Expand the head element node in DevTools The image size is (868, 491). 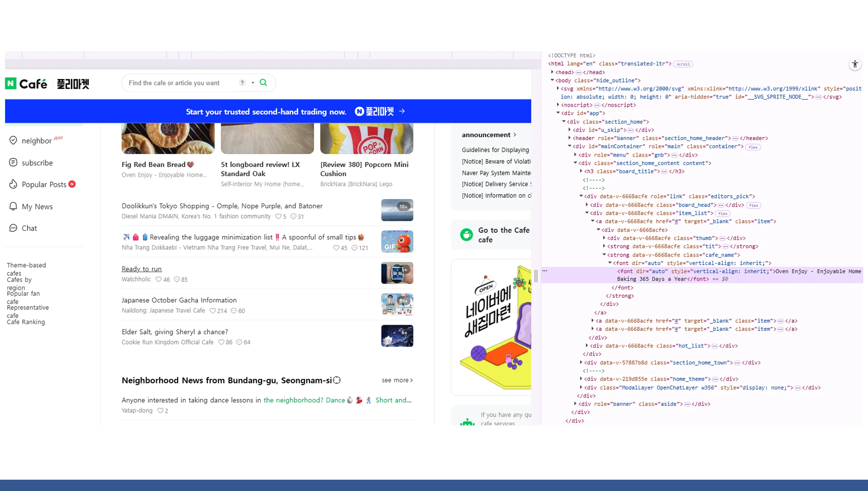pos(553,72)
